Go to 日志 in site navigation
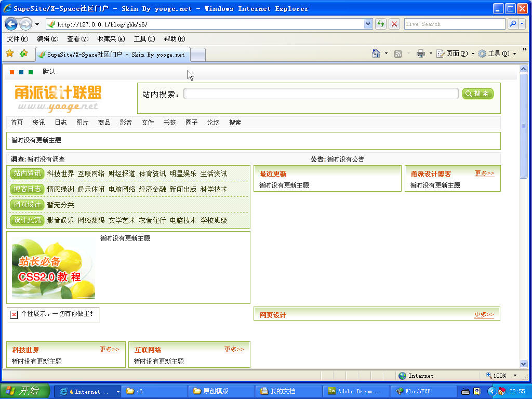The image size is (532, 399). coord(61,123)
